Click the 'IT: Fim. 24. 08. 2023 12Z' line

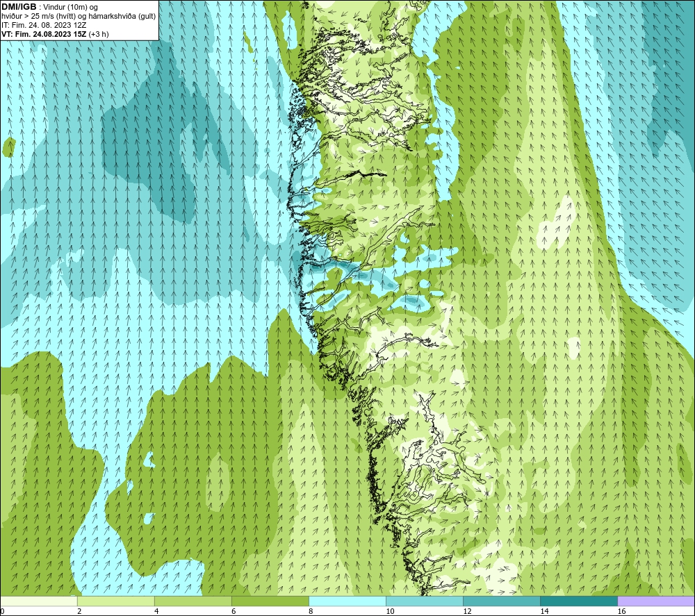[44, 25]
